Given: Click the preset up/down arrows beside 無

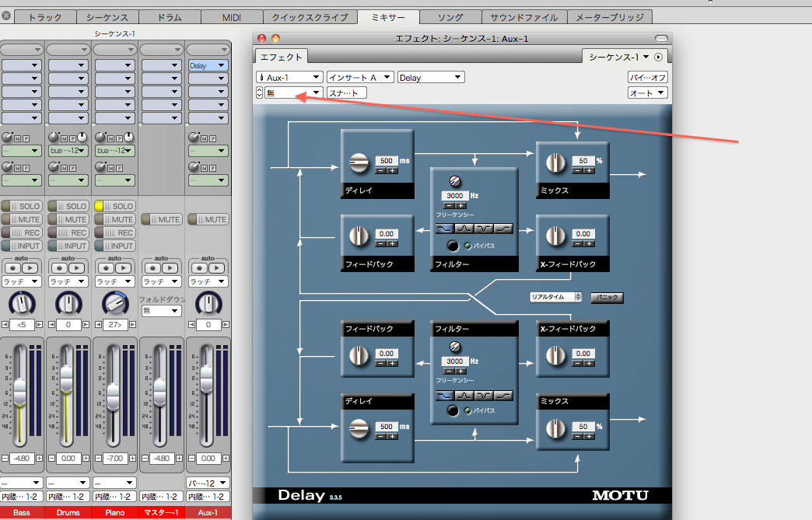Looking at the screenshot, I should (260, 92).
